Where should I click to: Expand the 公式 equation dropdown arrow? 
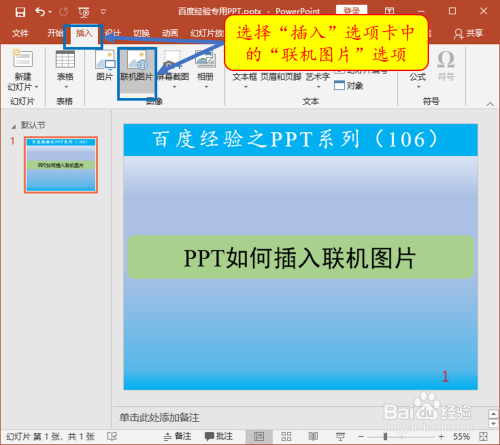pyautogui.click(x=419, y=87)
